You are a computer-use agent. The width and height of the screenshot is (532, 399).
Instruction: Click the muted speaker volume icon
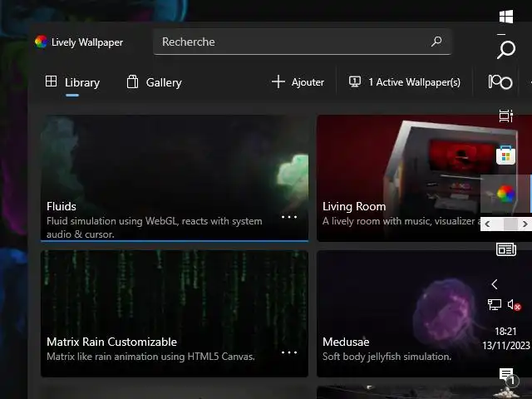click(x=514, y=305)
